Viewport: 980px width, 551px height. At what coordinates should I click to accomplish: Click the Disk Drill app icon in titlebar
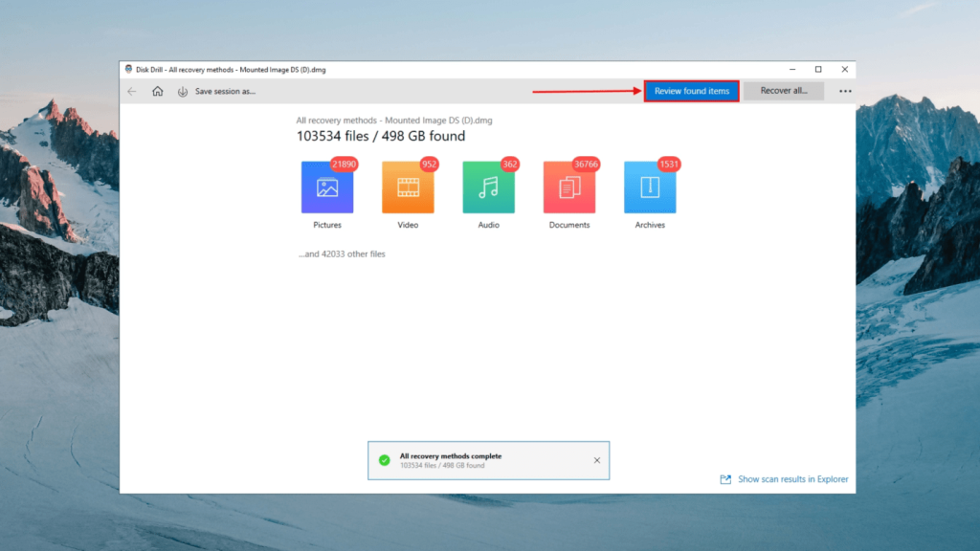click(x=127, y=68)
